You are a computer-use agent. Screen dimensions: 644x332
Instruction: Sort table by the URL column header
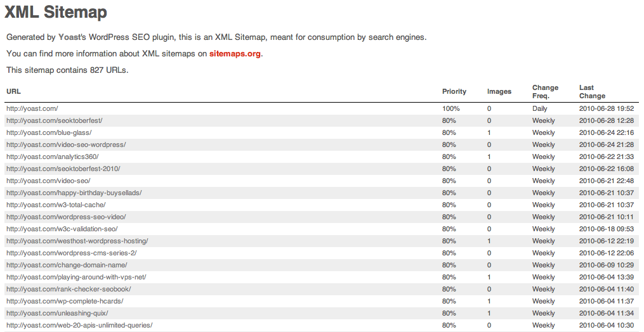point(13,91)
